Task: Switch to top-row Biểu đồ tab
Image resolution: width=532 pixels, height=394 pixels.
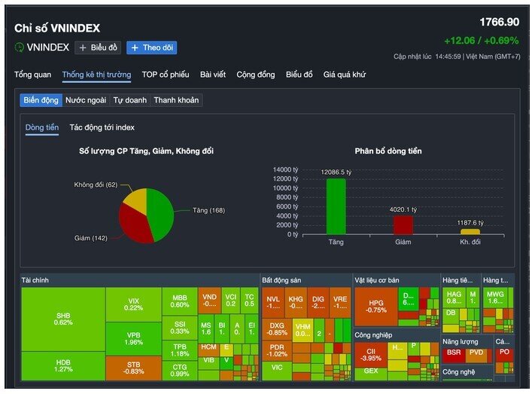Action: [x=299, y=75]
